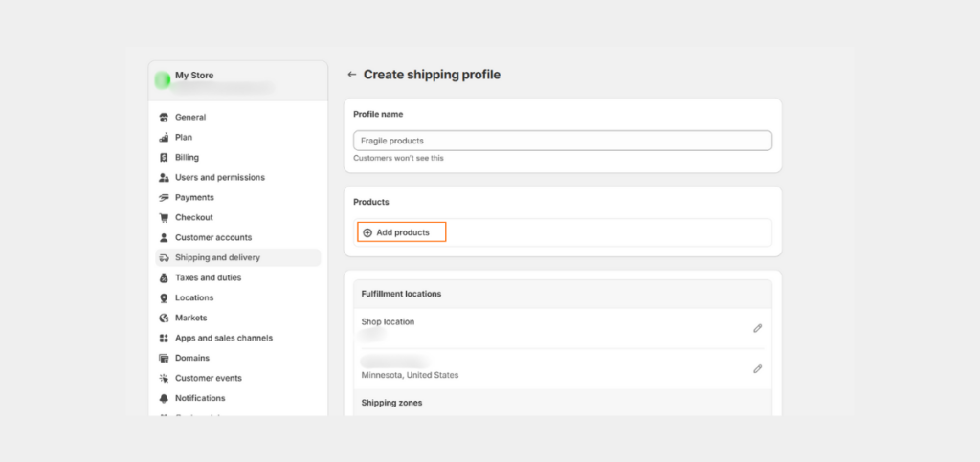Click the Products section heading
The image size is (980, 462).
coord(371,202)
